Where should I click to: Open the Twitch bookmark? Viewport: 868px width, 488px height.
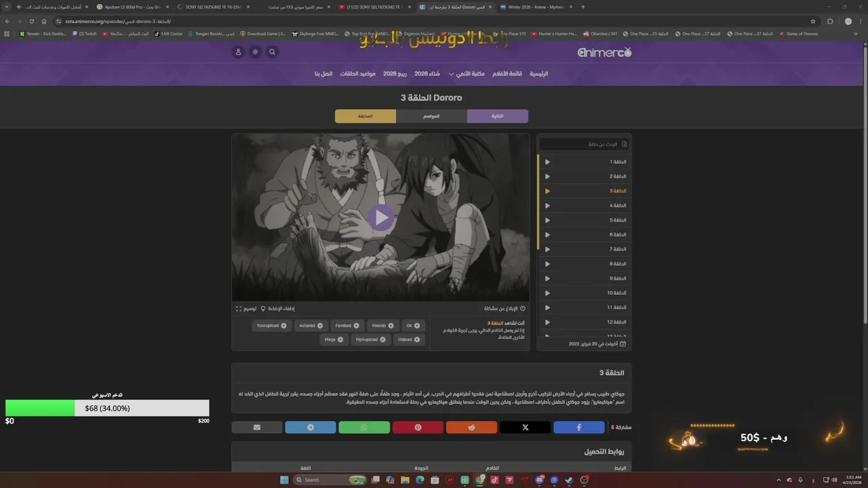pos(85,33)
